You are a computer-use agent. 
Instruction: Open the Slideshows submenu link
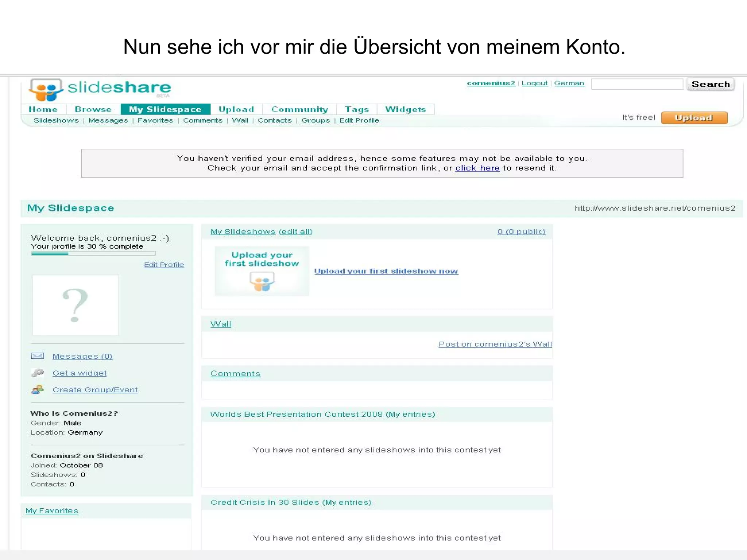[x=56, y=120]
